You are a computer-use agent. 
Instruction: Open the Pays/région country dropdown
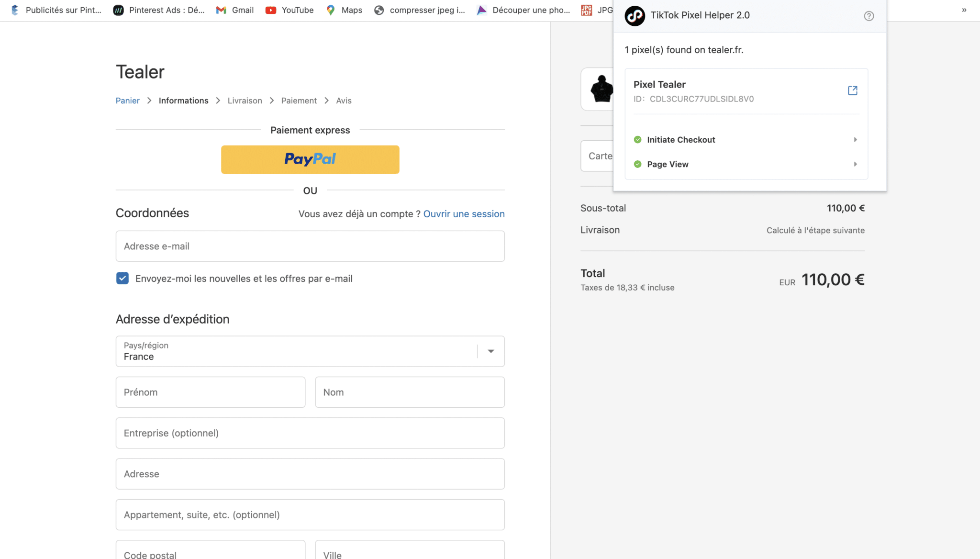click(490, 351)
